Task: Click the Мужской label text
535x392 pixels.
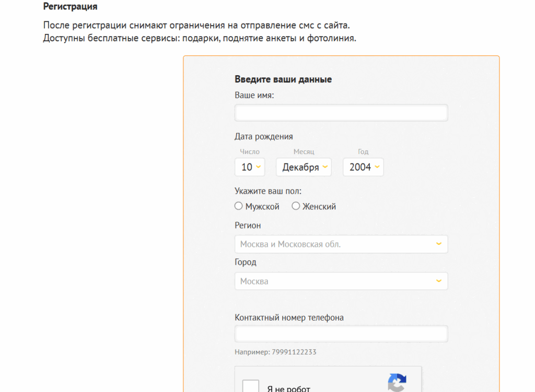Action: (262, 207)
